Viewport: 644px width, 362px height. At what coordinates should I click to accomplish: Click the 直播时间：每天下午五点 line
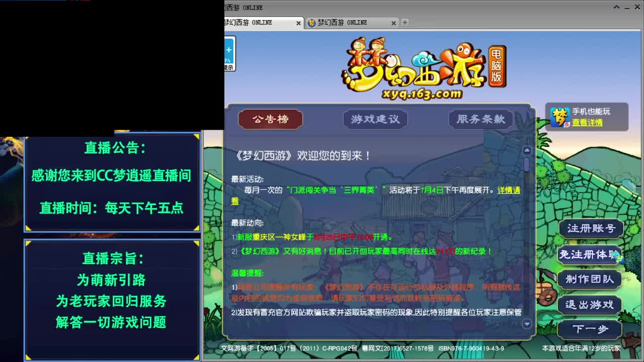coord(111,208)
